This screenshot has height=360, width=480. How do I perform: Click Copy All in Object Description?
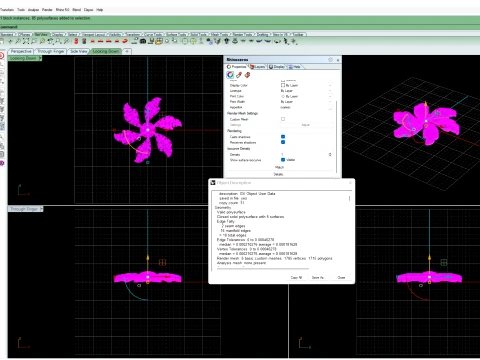(x=296, y=277)
